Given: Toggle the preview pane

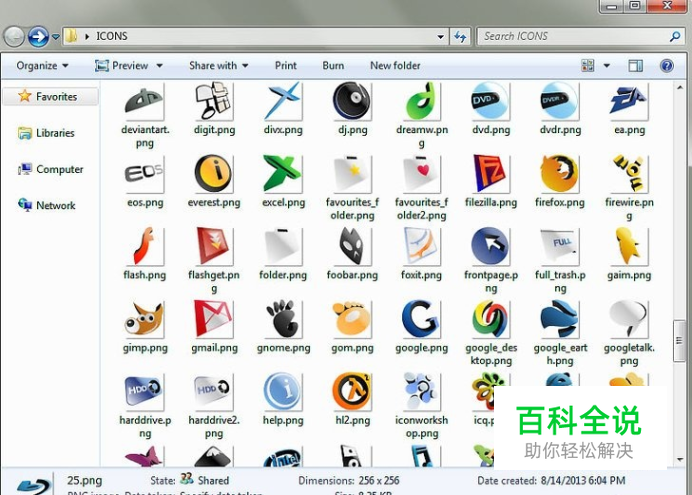Looking at the screenshot, I should (x=636, y=66).
